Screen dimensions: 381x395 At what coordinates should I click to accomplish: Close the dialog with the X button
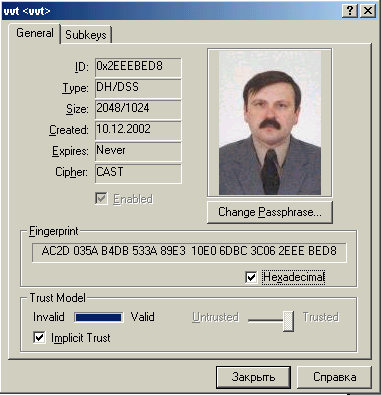pyautogui.click(x=368, y=11)
